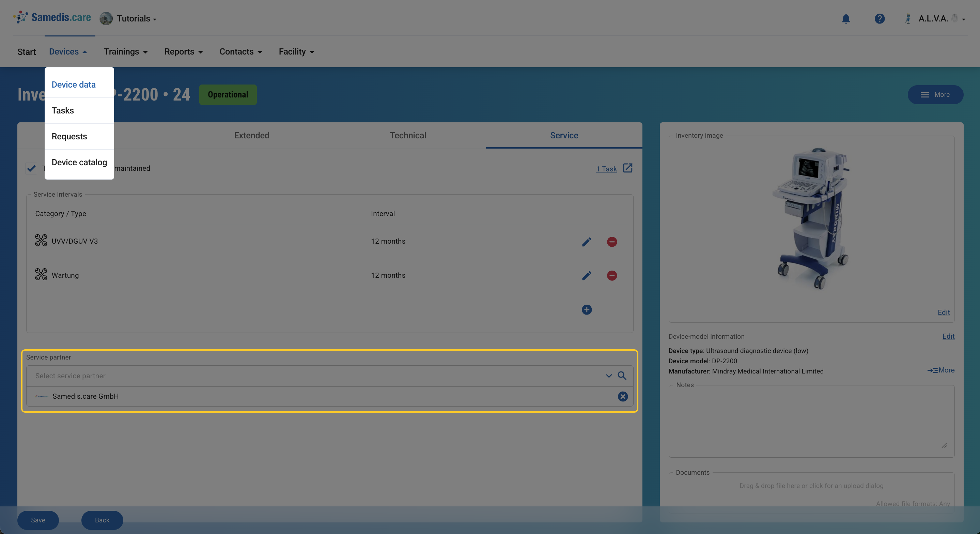
Task: Open the 1 Task link
Action: (x=606, y=169)
